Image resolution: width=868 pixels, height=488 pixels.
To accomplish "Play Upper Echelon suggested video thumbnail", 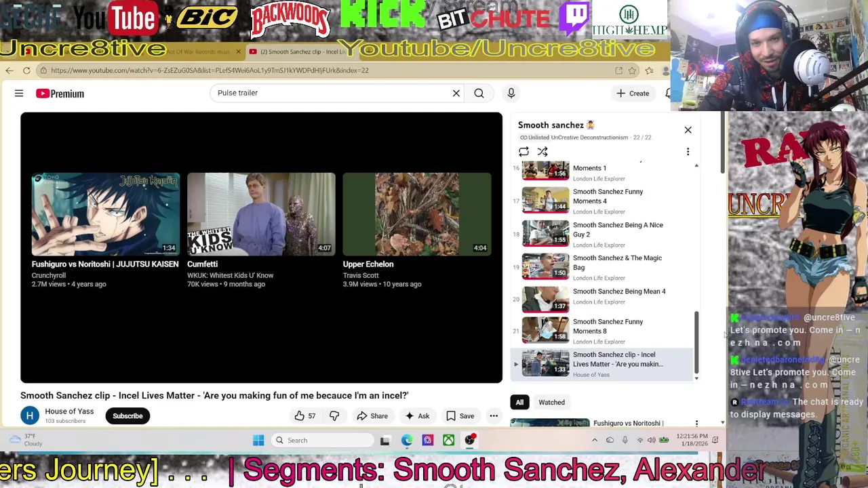I will (417, 213).
